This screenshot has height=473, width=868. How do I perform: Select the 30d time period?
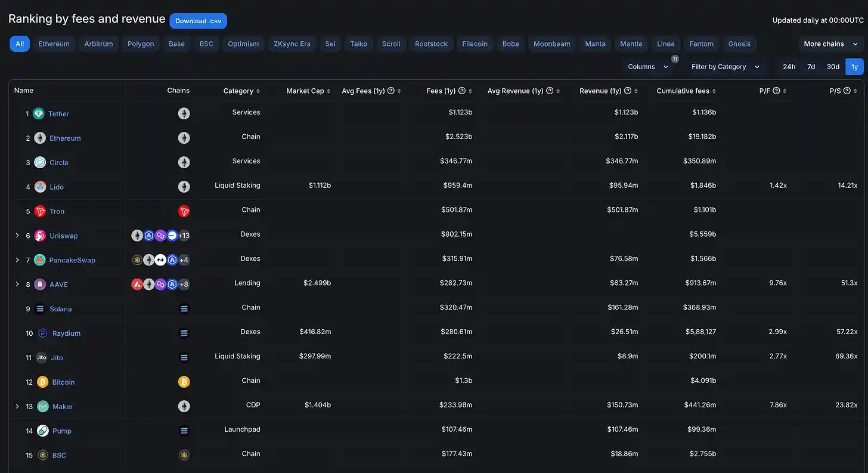[833, 67]
